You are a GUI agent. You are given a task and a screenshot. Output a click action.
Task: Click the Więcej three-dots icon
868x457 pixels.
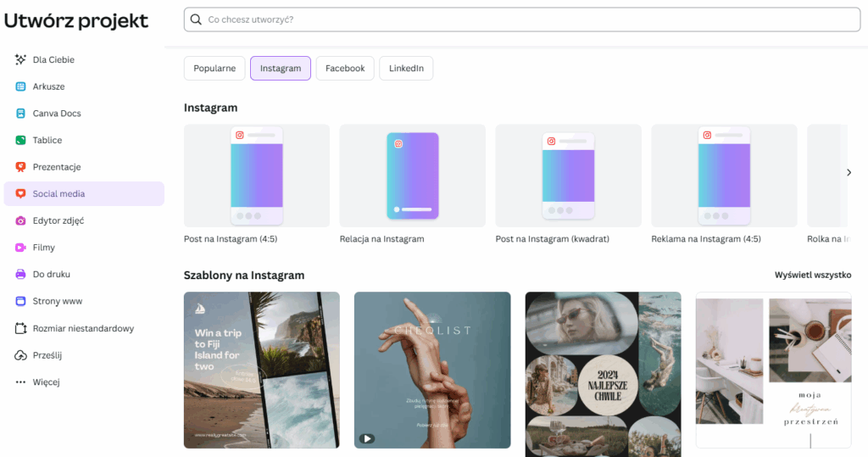[x=20, y=382]
